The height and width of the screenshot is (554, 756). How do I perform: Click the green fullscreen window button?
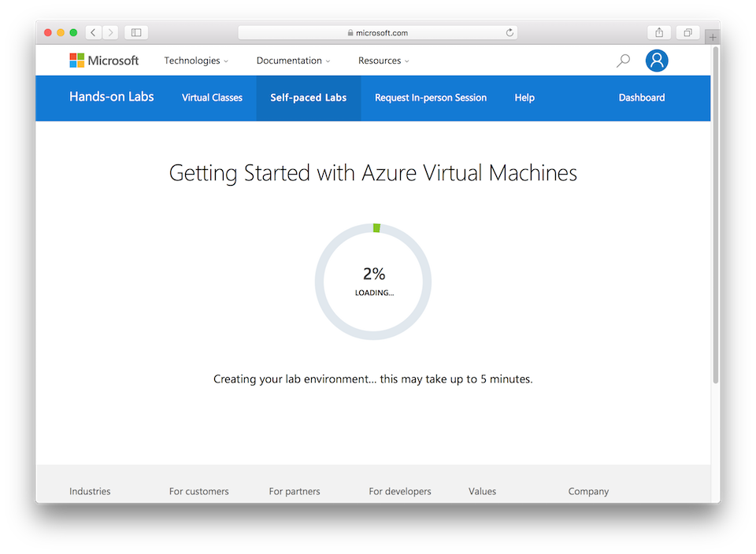tap(73, 32)
